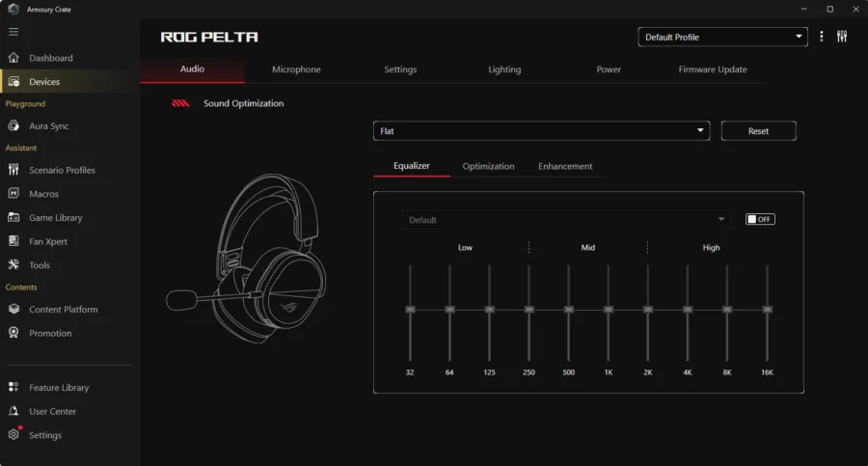Screen dimensions: 868x466
Task: Click the Feature Library icon
Action: (14, 387)
